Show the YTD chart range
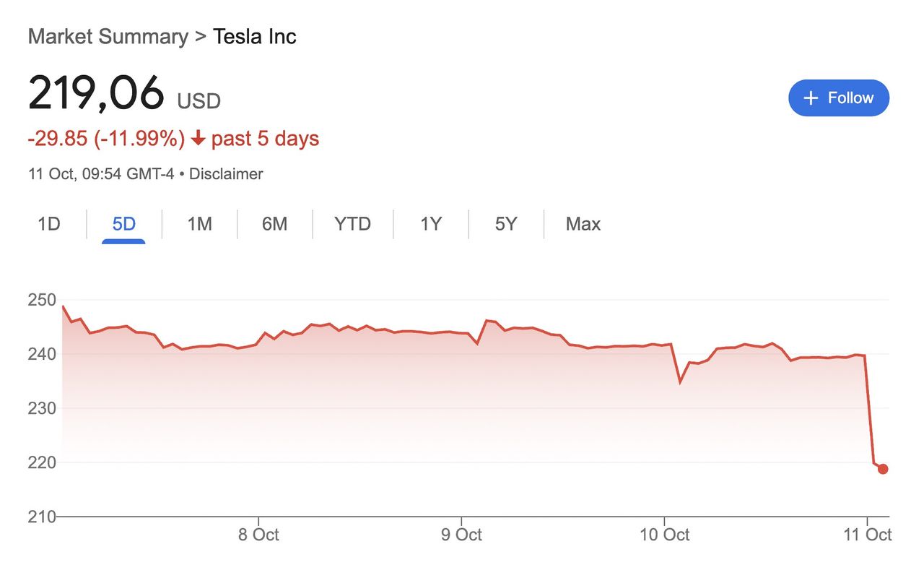The width and height of the screenshot is (924, 565). coord(352,224)
